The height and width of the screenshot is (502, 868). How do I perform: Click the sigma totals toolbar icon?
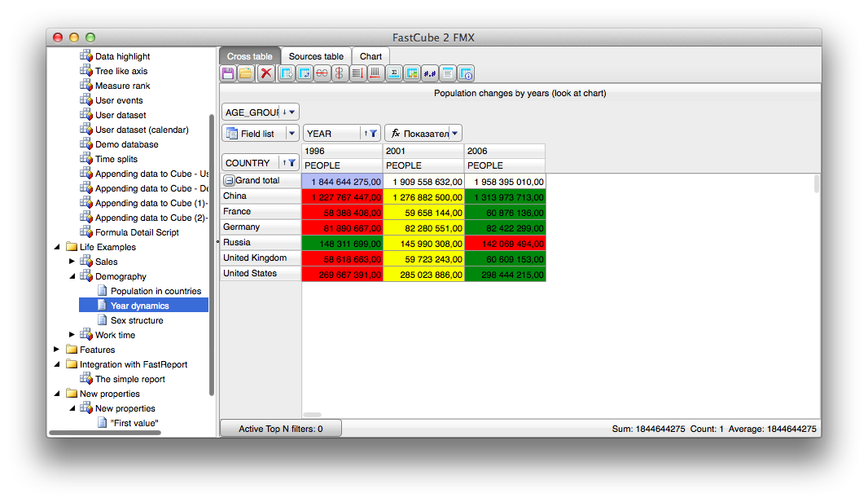[x=393, y=73]
